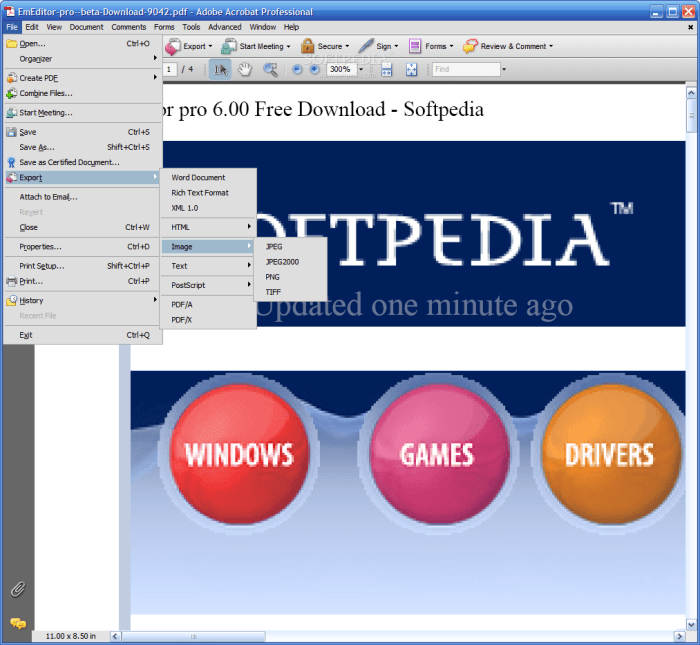Select Attach to Email... option

[83, 197]
